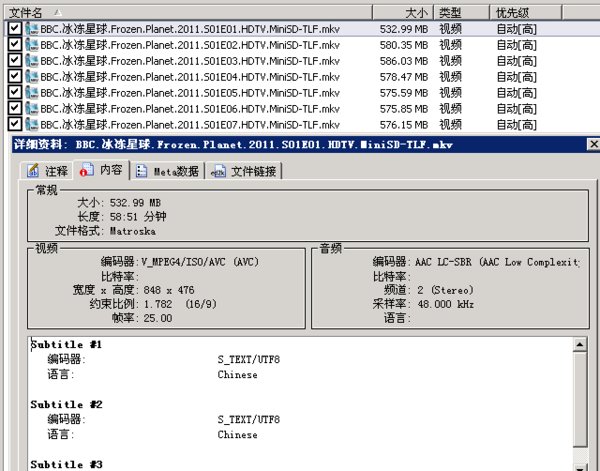The image size is (600, 471).
Task: Toggle checkbox for the S01E07 episode file
Action: (14, 125)
